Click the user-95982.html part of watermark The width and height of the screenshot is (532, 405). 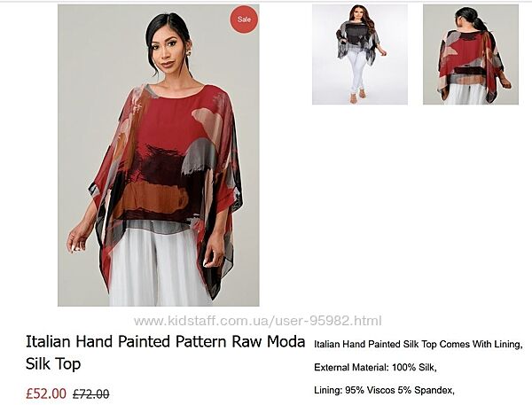click(x=326, y=321)
